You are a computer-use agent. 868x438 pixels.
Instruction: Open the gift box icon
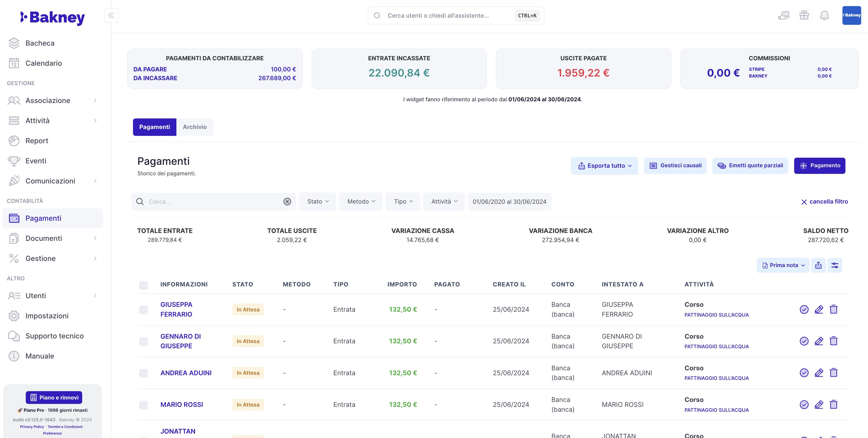tap(804, 15)
